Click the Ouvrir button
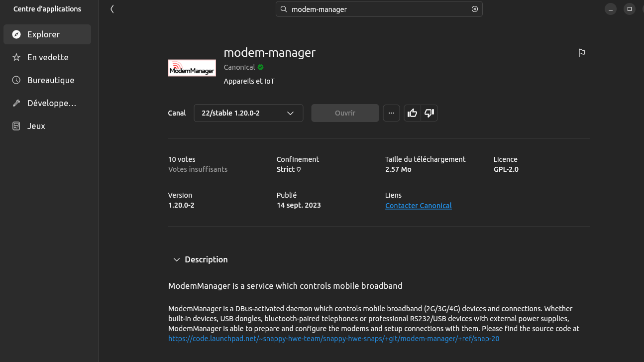The height and width of the screenshot is (362, 644). [345, 113]
